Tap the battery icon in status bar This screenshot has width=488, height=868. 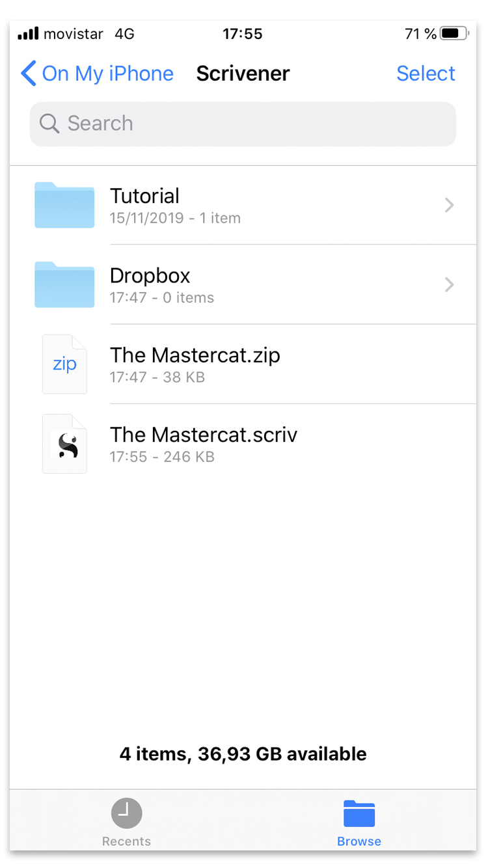tap(454, 34)
